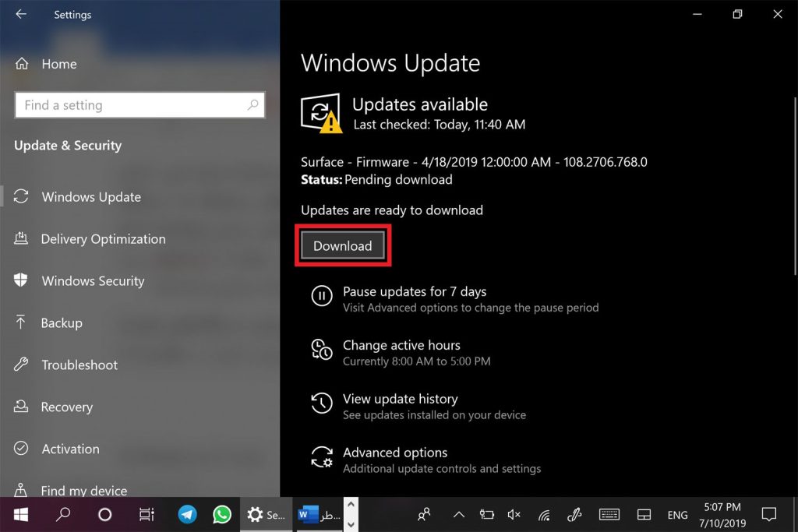The height and width of the screenshot is (532, 798).
Task: Launch WhatsApp from the taskbar
Action: pos(222,514)
